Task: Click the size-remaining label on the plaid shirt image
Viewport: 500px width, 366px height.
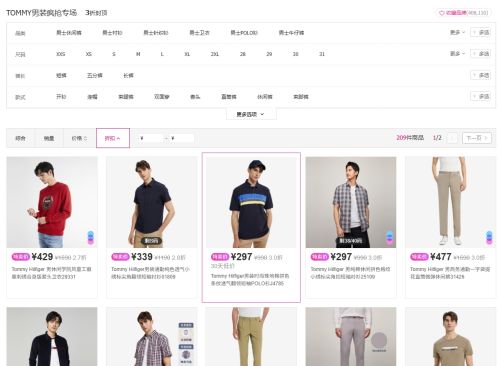Action: pyautogui.click(x=350, y=241)
